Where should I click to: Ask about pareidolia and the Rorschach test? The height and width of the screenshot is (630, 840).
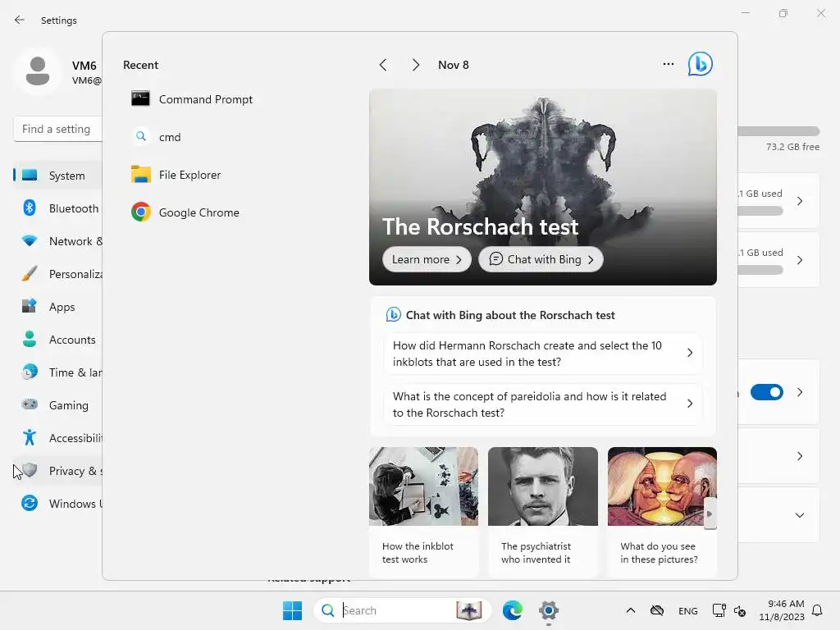click(x=543, y=404)
